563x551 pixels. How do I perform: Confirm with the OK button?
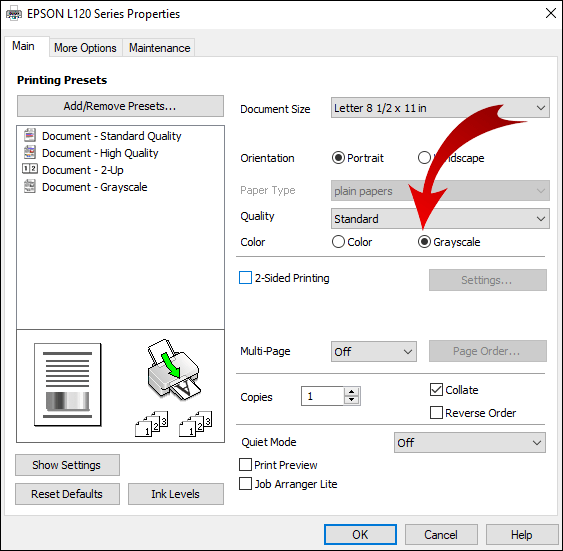[360, 534]
